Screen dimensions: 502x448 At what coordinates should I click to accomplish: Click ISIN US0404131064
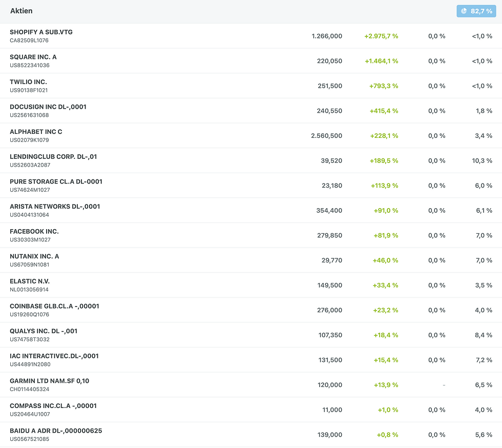click(x=29, y=215)
